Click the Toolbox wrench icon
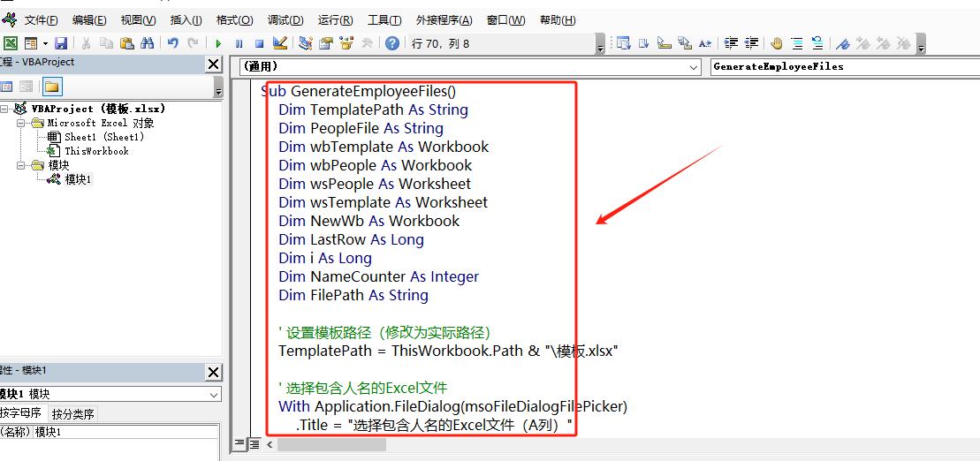980x461 pixels. 367,43
